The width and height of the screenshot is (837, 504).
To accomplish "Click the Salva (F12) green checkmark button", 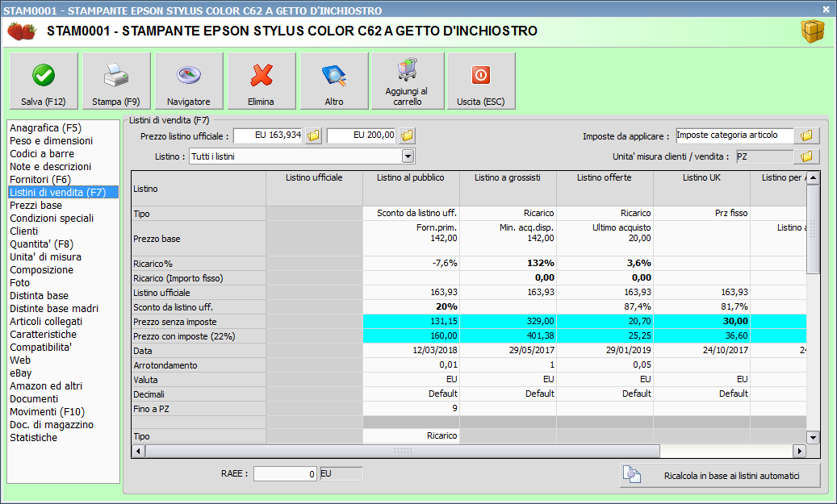I will [44, 81].
